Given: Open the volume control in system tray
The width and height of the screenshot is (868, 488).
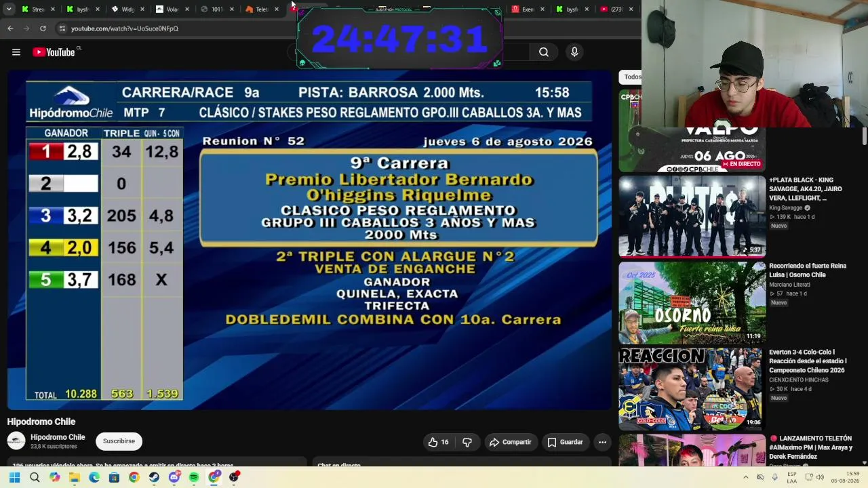Looking at the screenshot, I should coord(820,477).
